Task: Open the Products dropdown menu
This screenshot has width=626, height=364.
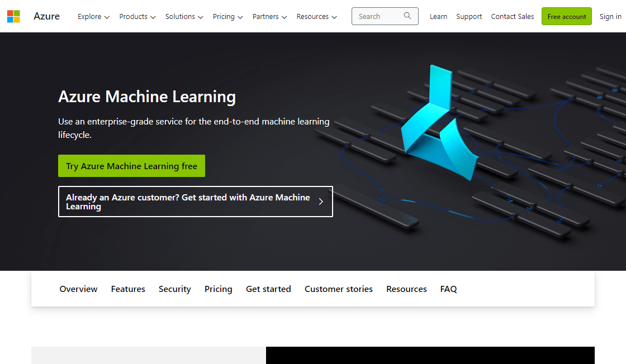Action: (137, 17)
